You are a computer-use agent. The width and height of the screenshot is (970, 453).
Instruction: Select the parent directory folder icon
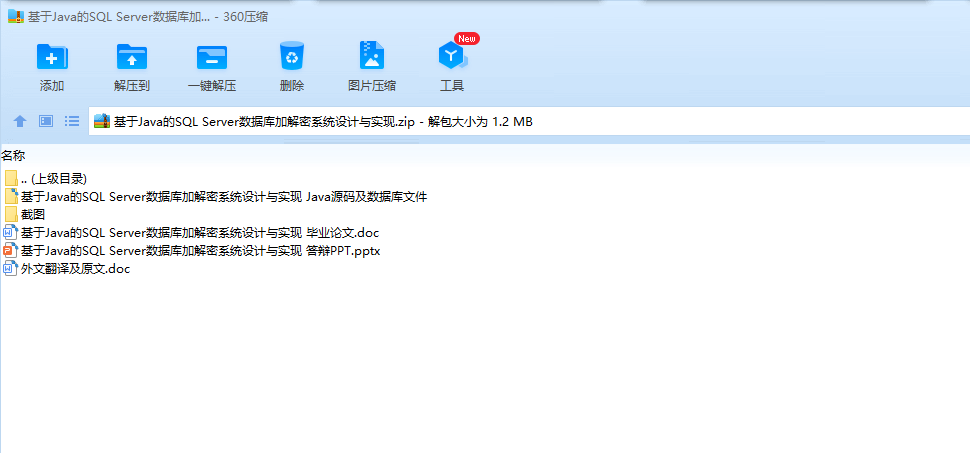(x=11, y=179)
